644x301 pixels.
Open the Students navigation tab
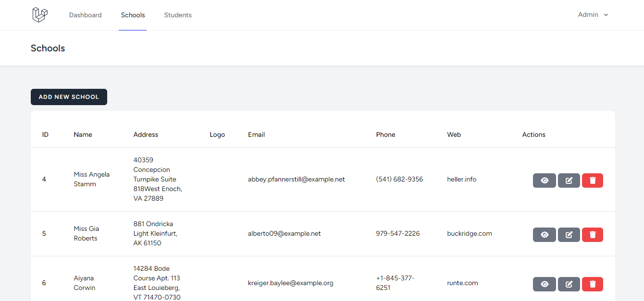(178, 15)
